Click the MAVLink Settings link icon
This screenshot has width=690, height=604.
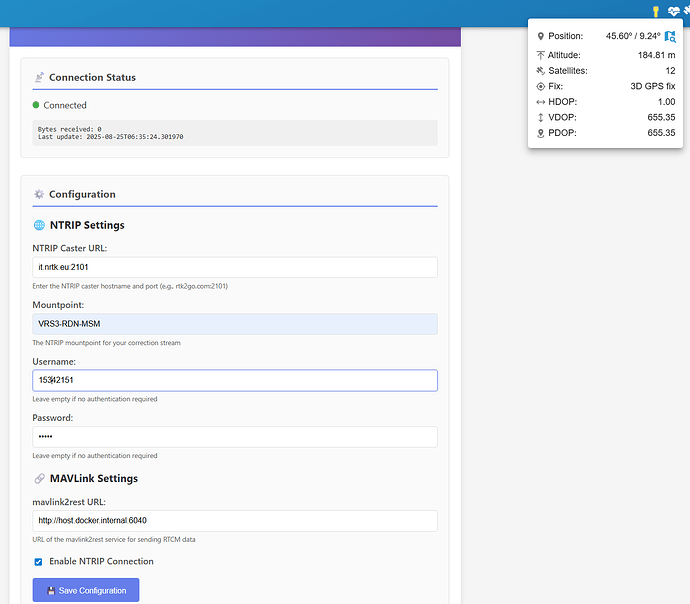click(39, 479)
